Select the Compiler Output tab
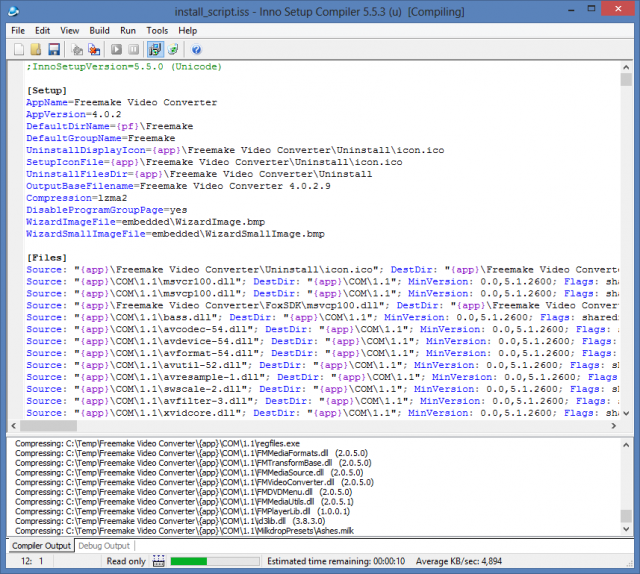The height and width of the screenshot is (574, 640). coord(42,546)
